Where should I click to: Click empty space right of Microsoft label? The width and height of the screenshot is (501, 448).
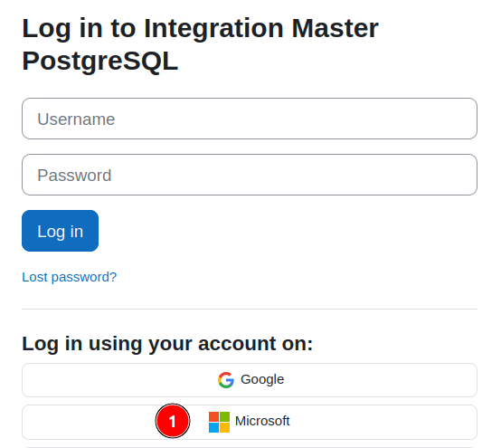coord(383,422)
